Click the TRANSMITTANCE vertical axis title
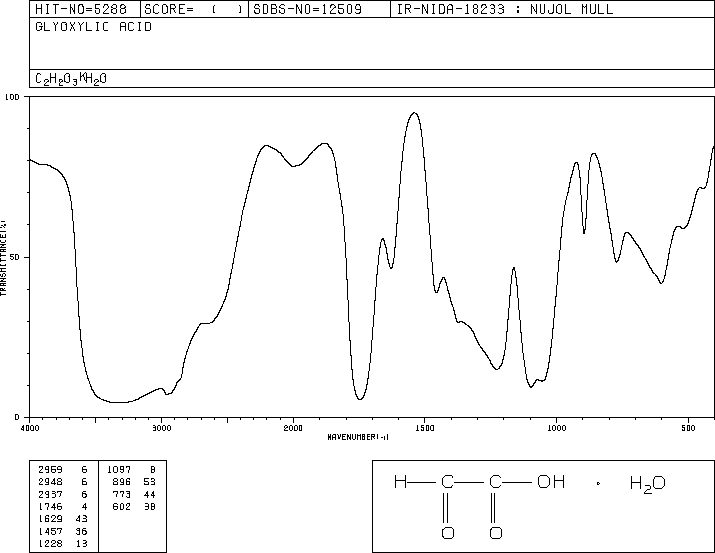The image size is (715, 553). click(3, 258)
